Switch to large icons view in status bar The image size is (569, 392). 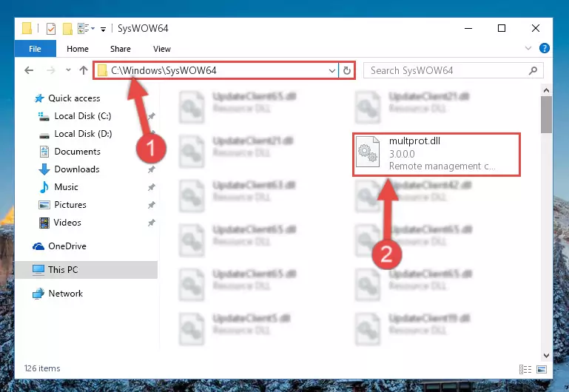pos(542,369)
